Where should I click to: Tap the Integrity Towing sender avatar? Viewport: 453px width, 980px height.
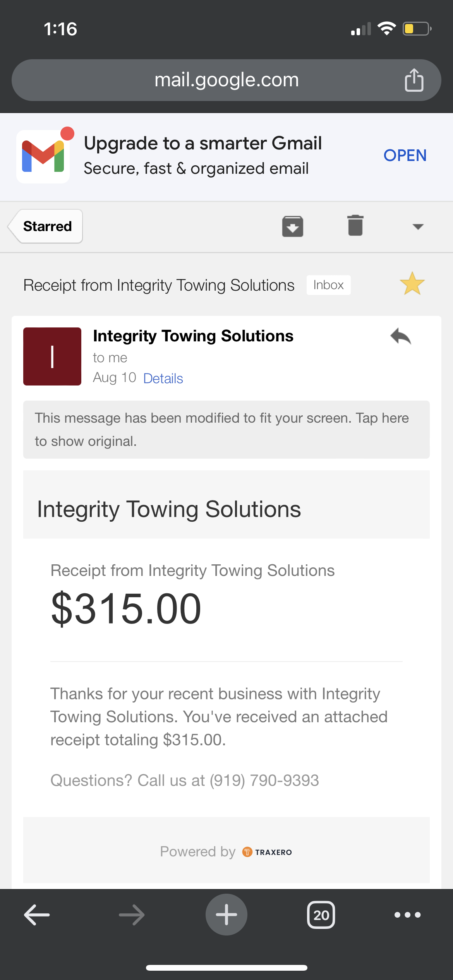[52, 356]
